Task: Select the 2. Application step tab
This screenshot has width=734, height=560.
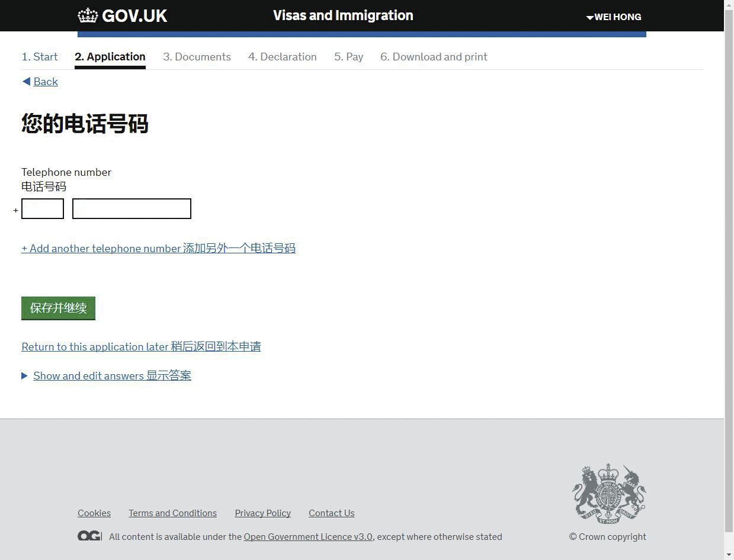Action: click(110, 57)
